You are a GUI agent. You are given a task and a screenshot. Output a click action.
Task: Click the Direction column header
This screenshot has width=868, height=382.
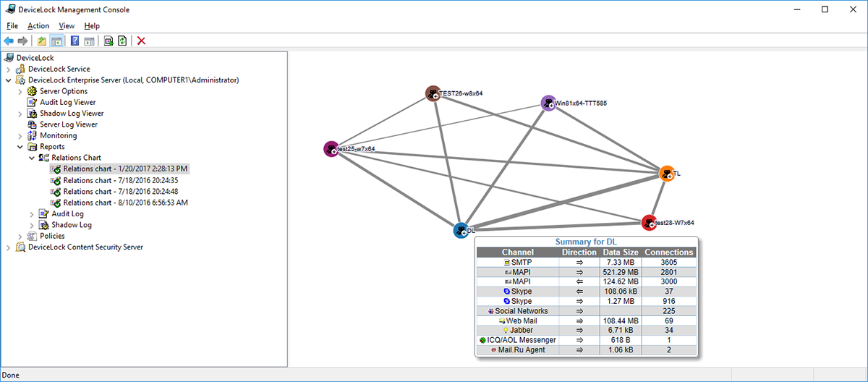pos(579,252)
